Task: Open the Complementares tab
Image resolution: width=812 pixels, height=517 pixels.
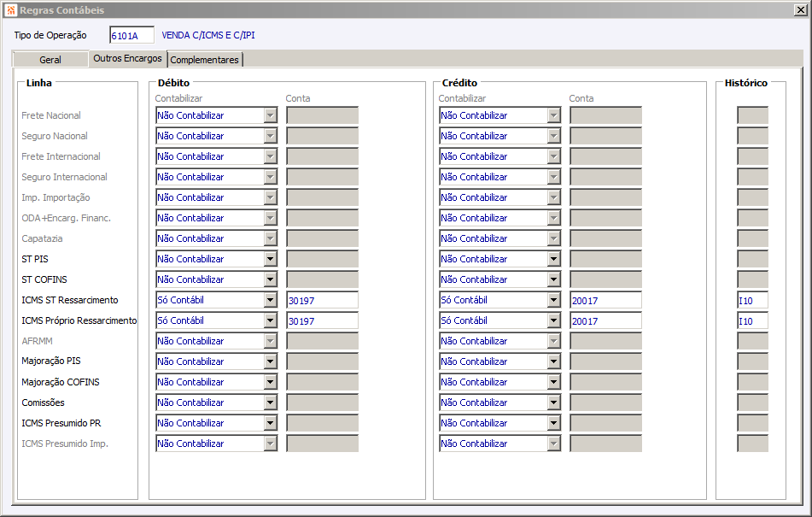Action: [205, 60]
